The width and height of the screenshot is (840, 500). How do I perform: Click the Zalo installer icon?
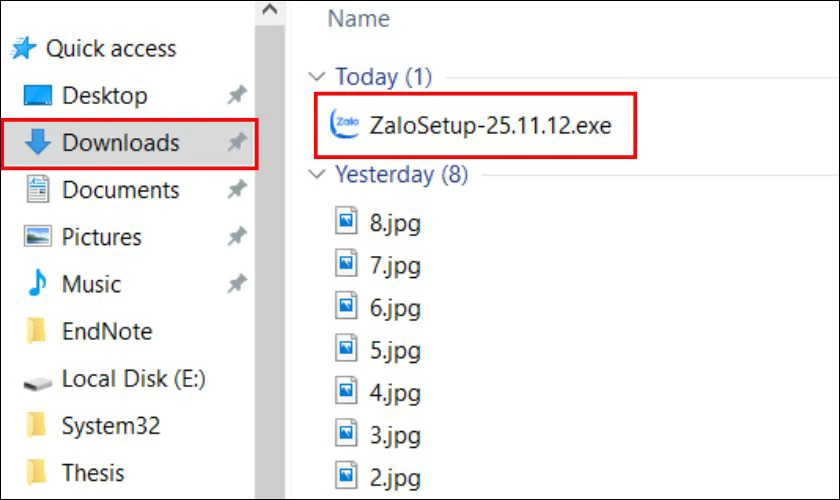(x=344, y=126)
